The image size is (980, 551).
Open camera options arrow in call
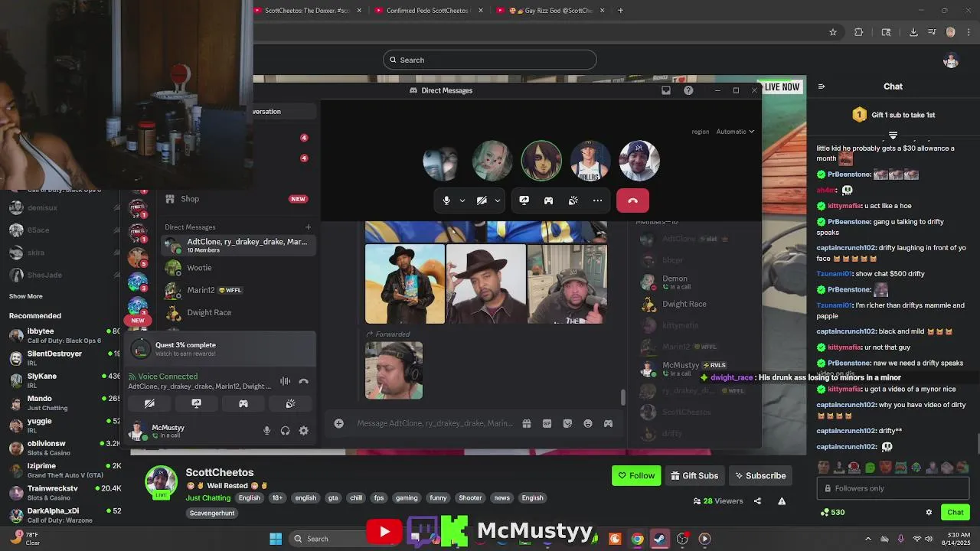tap(497, 201)
